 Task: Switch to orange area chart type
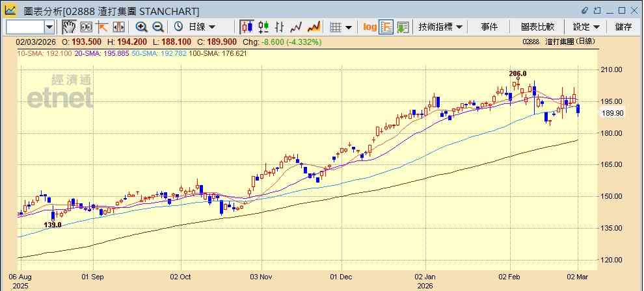click(314, 27)
